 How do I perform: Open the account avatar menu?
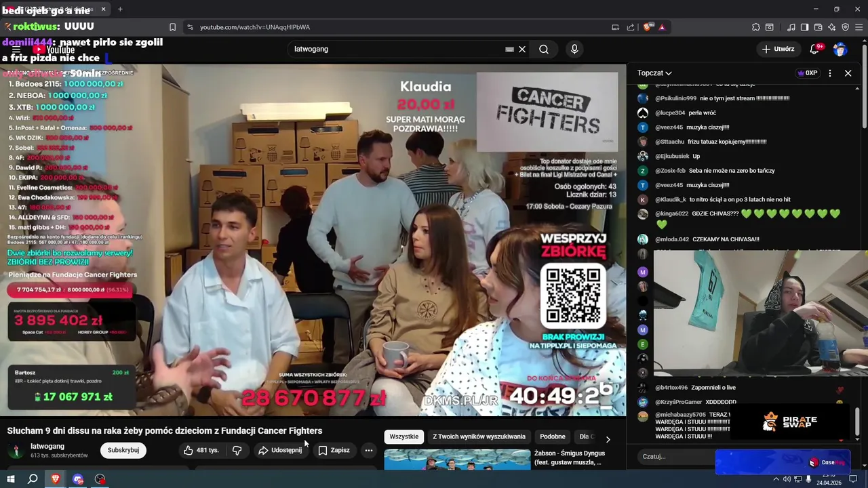pos(840,49)
